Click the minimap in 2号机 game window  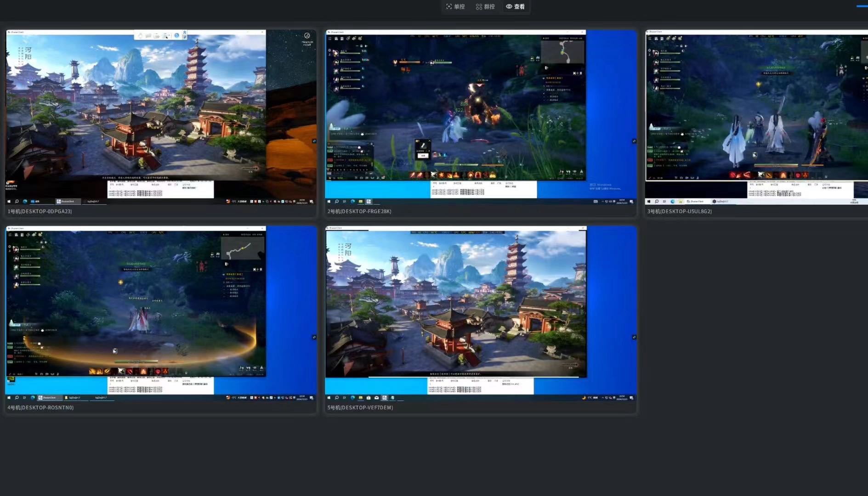pos(563,51)
